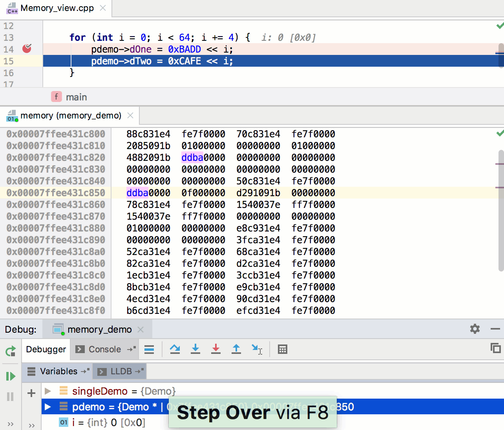
Task: Open the Debugger tab
Action: tap(46, 349)
